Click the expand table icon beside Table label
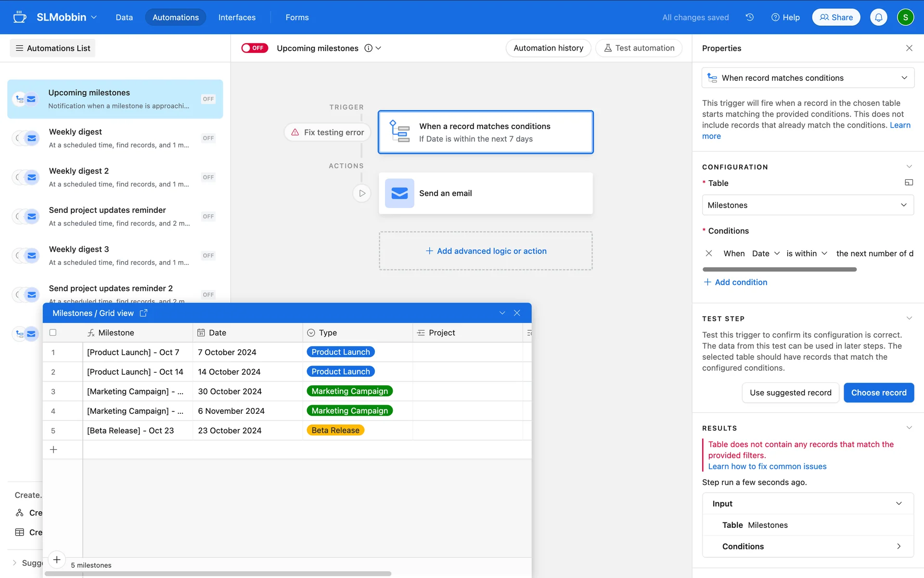Image resolution: width=924 pixels, height=578 pixels. pos(909,183)
